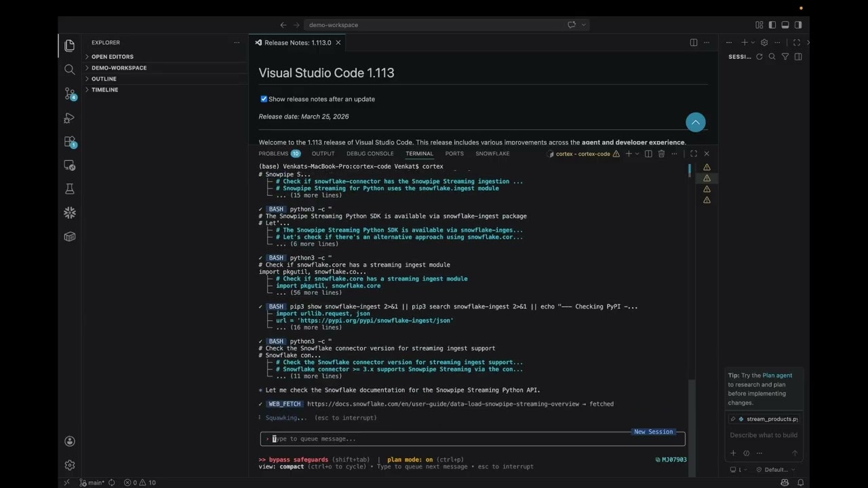
Task: Switch to the Snowflake panel tab
Action: (492, 154)
